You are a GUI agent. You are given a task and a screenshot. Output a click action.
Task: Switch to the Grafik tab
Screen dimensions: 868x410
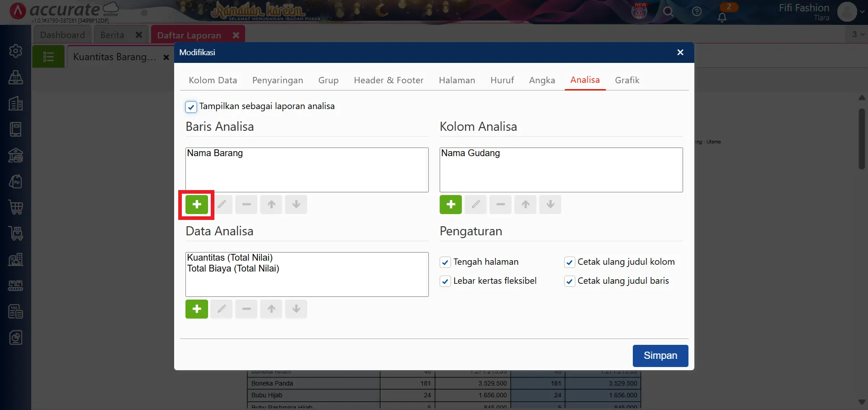[x=627, y=80]
